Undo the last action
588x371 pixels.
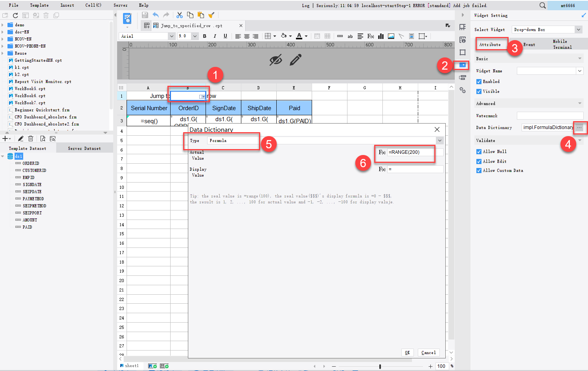coord(156,15)
